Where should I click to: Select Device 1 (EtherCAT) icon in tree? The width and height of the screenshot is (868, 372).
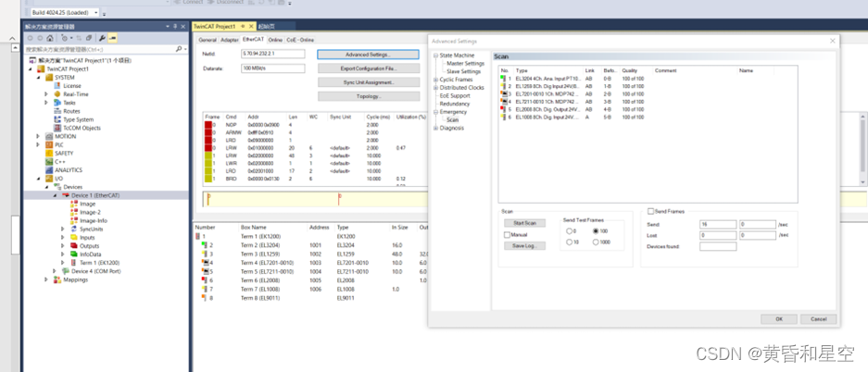[66, 195]
